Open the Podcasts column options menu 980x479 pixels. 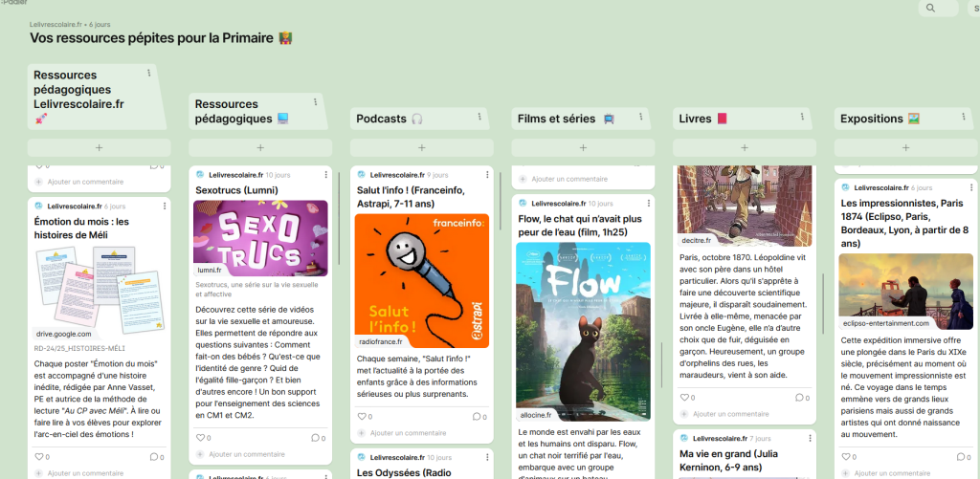pyautogui.click(x=479, y=117)
